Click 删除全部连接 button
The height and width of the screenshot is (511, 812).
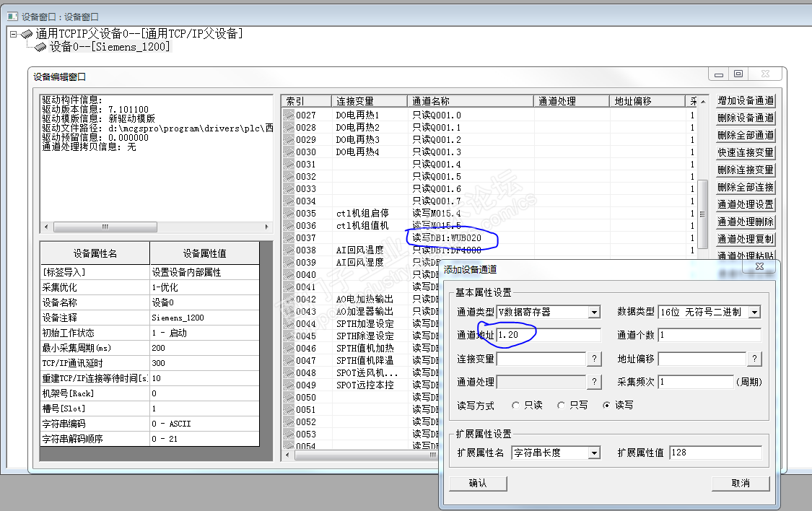click(746, 188)
